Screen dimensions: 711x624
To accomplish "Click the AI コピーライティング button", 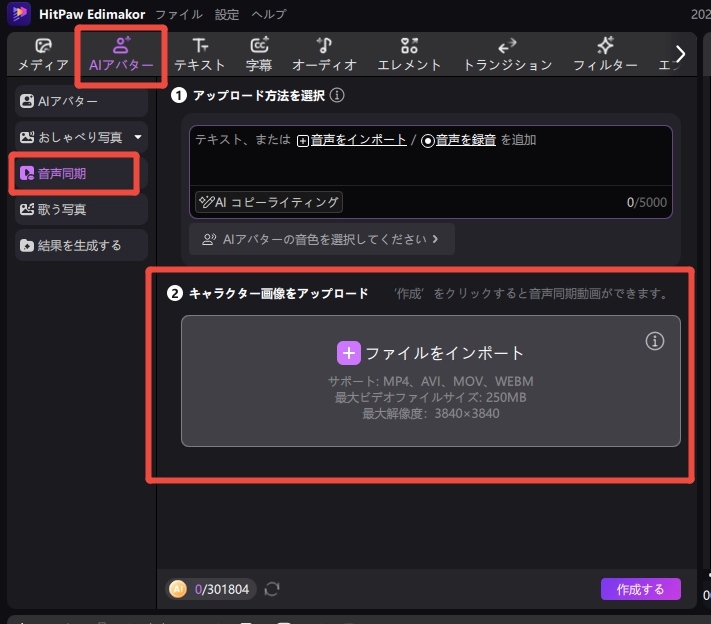I will click(x=269, y=202).
